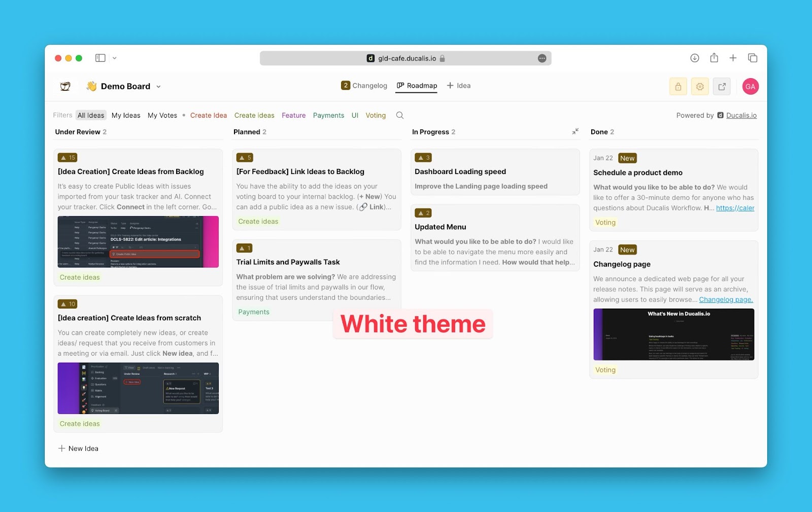
Task: Open the Ducalis.io link
Action: [741, 115]
